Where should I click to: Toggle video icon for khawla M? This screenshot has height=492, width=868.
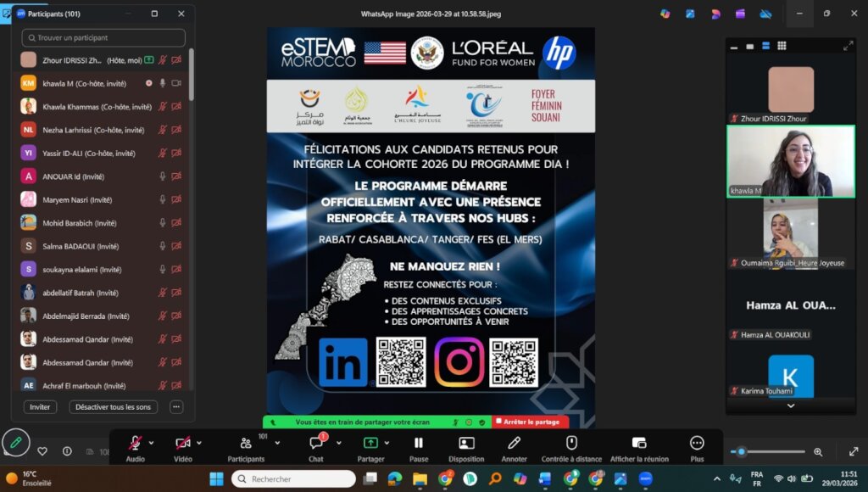(x=176, y=83)
